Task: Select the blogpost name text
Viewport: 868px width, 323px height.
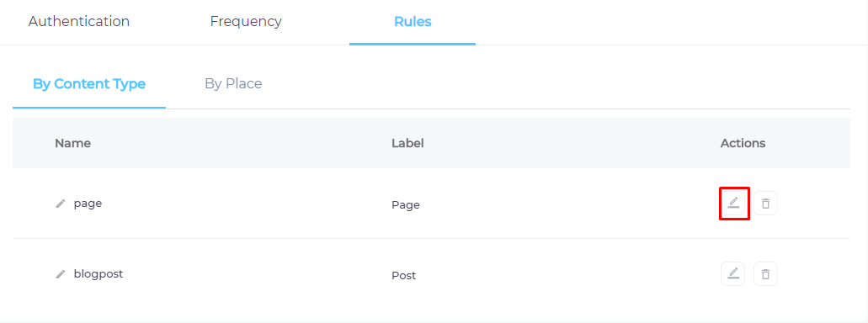Action: [x=99, y=273]
